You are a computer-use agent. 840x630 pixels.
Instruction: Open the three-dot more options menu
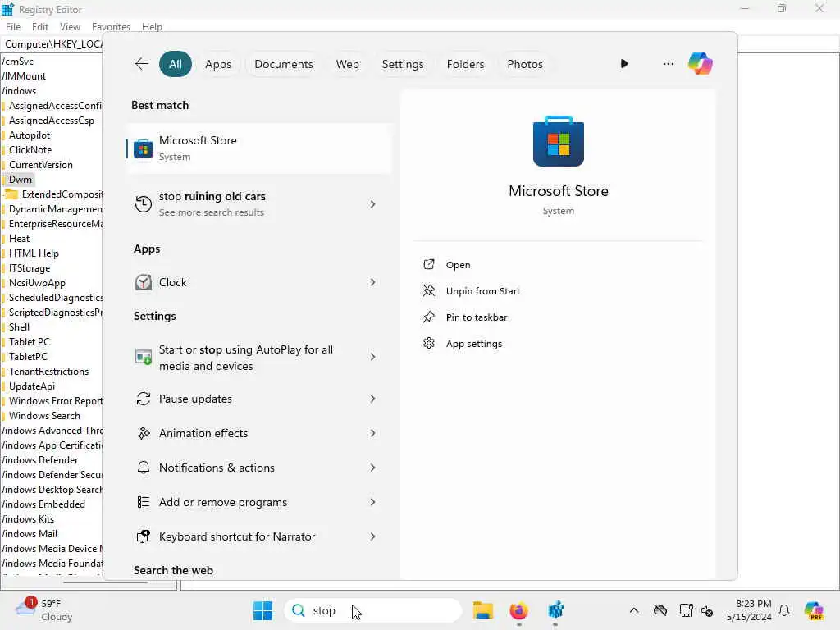[668, 64]
